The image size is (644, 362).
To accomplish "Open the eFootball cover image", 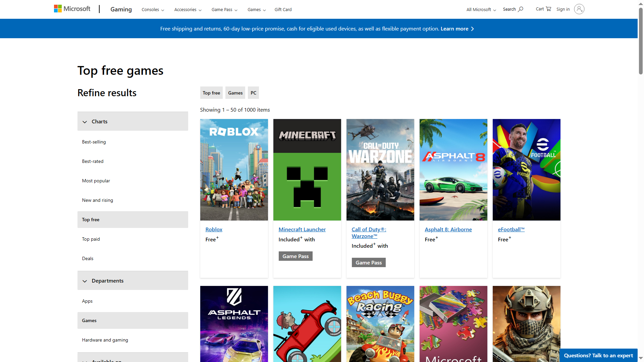I will click(527, 170).
